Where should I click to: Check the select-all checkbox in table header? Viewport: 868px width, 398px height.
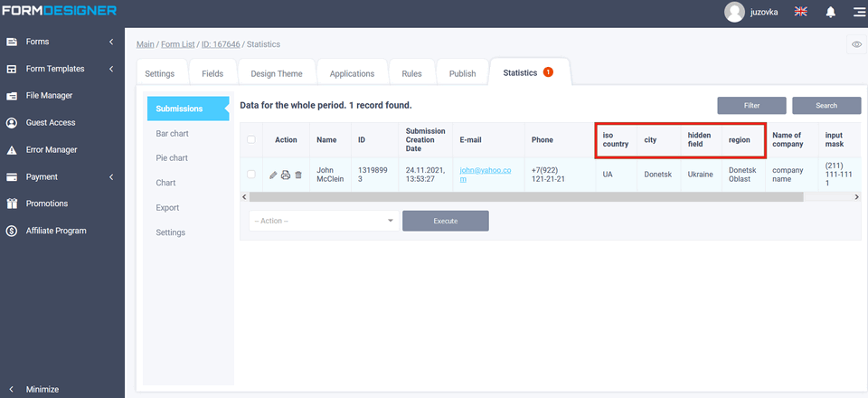tap(251, 139)
